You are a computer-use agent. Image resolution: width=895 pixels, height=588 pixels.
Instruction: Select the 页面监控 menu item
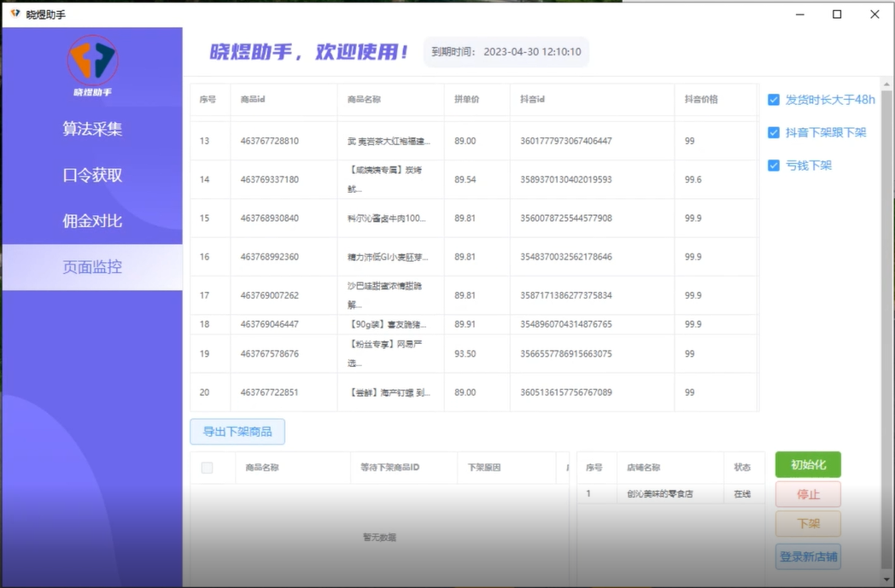point(92,267)
